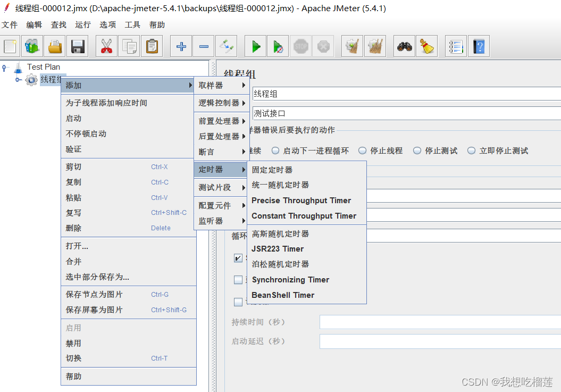Expand the 断言 submenu
Image resolution: width=561 pixels, height=392 pixels.
(x=221, y=152)
